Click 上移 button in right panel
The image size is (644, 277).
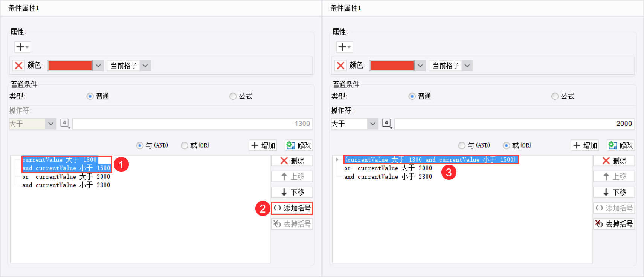(x=614, y=176)
